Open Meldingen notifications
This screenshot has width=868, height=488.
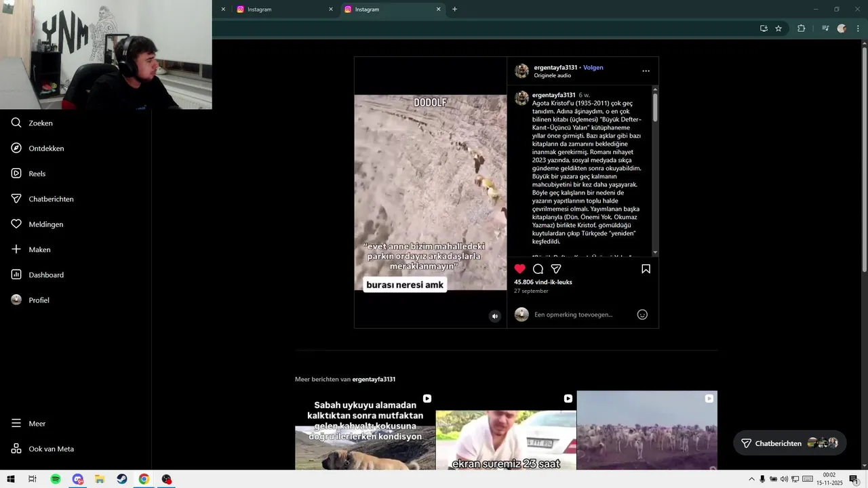pyautogui.click(x=37, y=224)
